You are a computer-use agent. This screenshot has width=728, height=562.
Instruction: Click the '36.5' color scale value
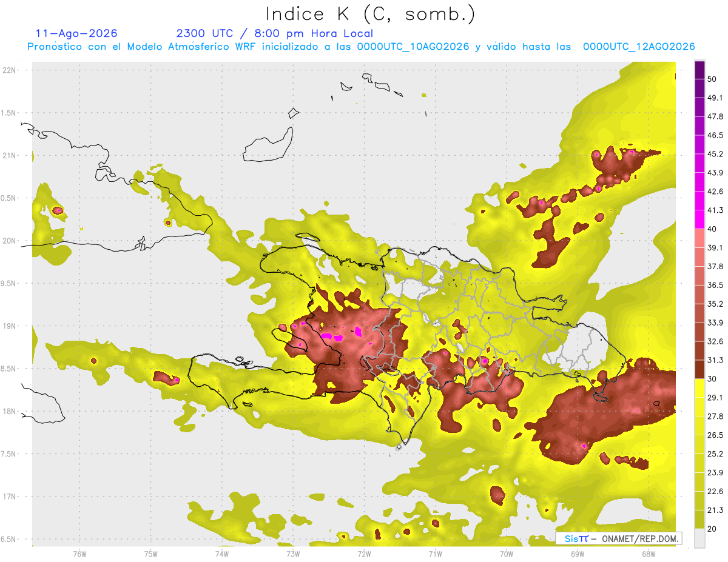coord(715,285)
